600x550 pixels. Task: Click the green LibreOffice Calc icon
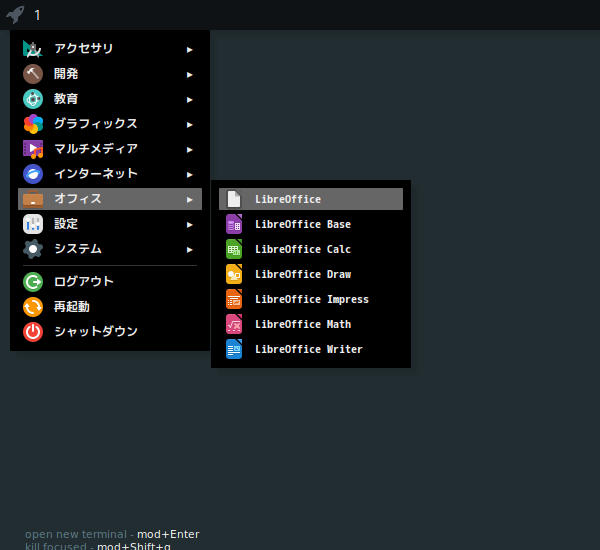234,249
